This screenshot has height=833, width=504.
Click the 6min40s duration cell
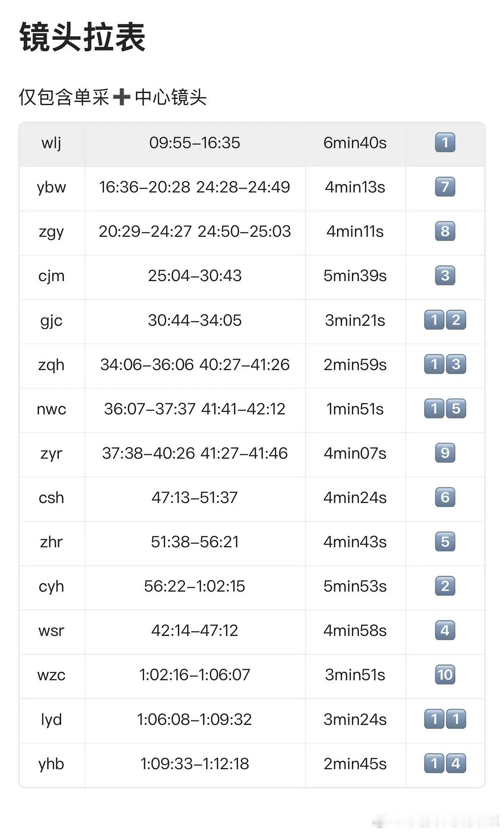356,143
